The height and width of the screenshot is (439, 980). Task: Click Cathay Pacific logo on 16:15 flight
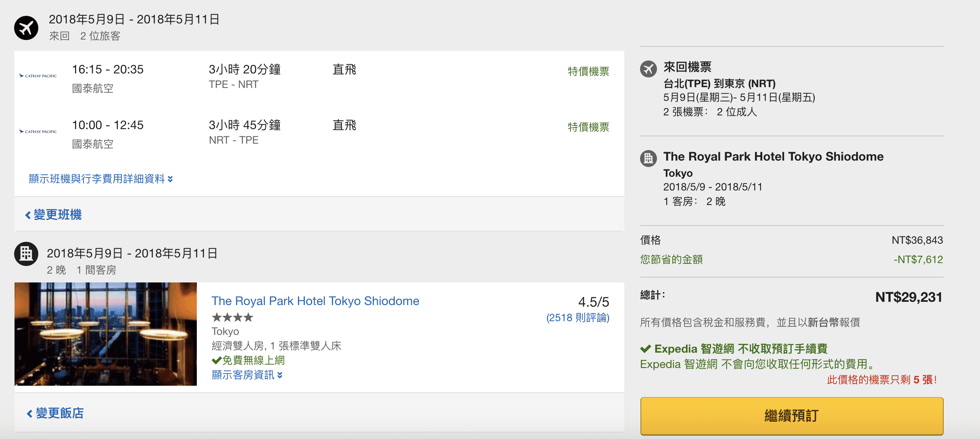38,75
